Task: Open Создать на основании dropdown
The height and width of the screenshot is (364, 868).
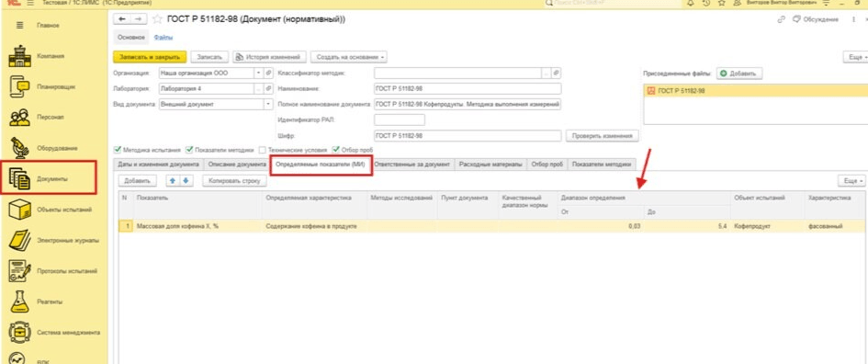Action: 349,56
